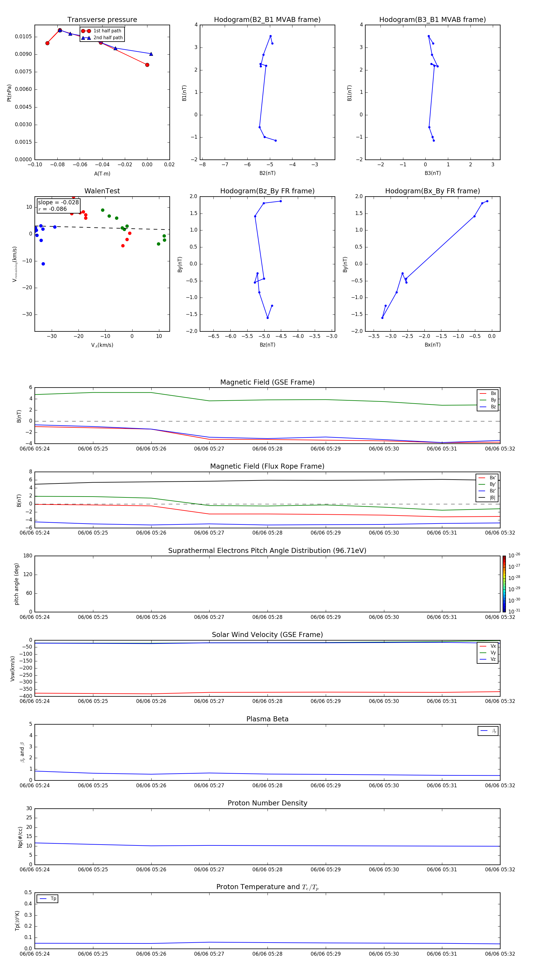Click the "Bx" legend entry in GSE magnetic field
This screenshot has width=535, height=980.
[488, 394]
